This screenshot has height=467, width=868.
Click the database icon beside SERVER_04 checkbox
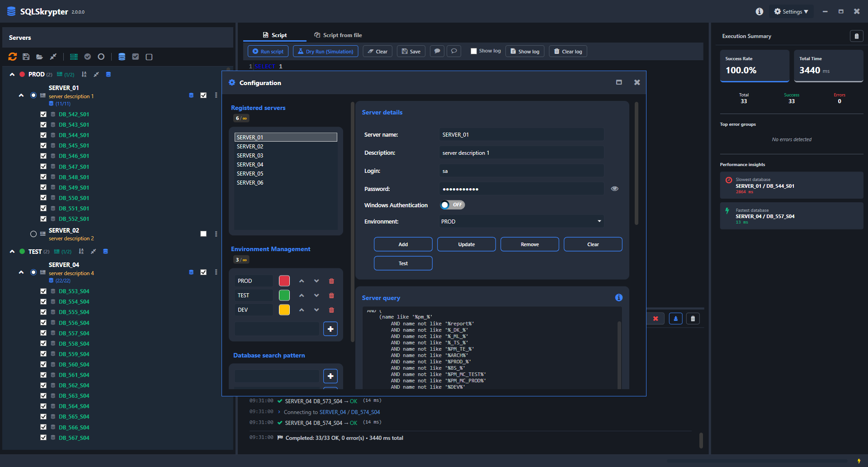coord(191,272)
